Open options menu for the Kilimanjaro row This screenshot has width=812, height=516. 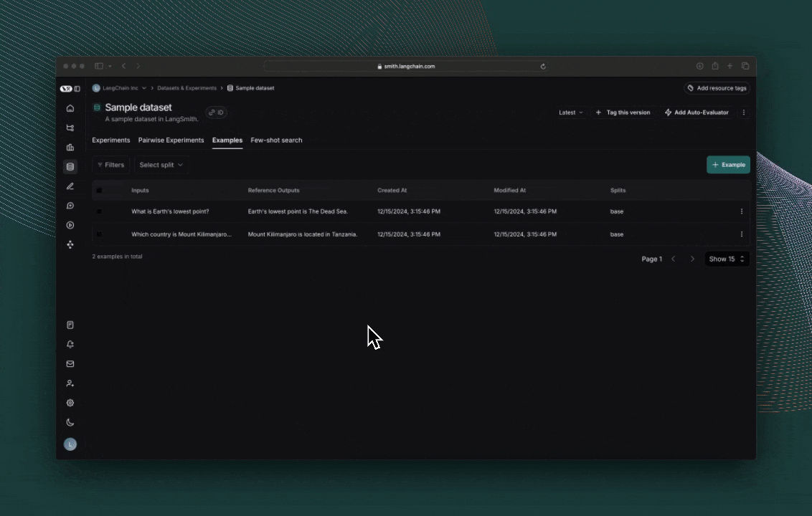click(741, 234)
